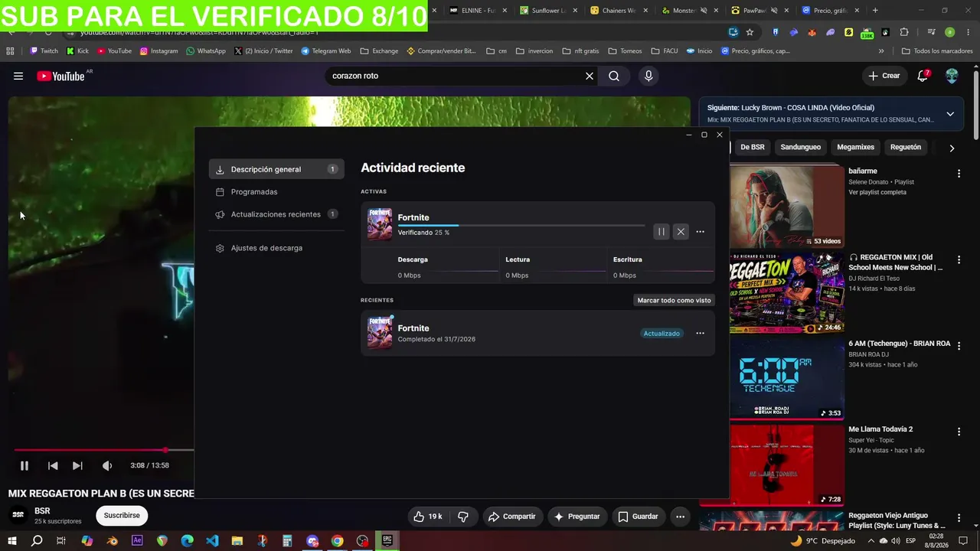Open Ajustes de descarga
Screen dimensions: 980x551
pos(276,248)
